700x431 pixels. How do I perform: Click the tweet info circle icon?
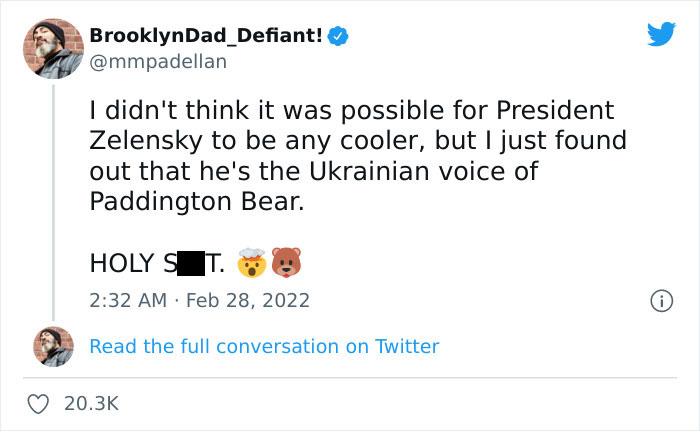coord(660,300)
